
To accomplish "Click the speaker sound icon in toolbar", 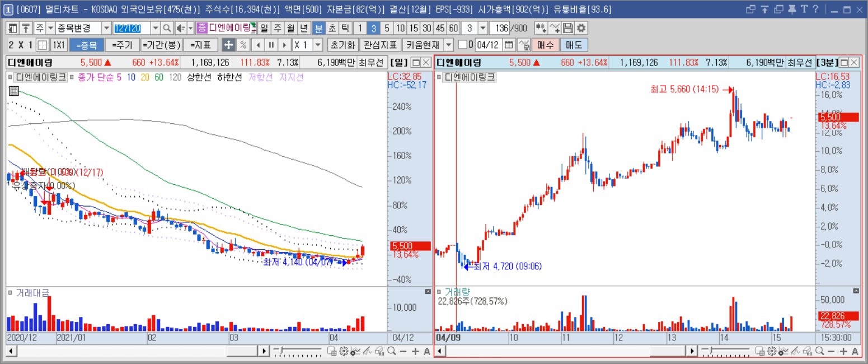I will [180, 29].
